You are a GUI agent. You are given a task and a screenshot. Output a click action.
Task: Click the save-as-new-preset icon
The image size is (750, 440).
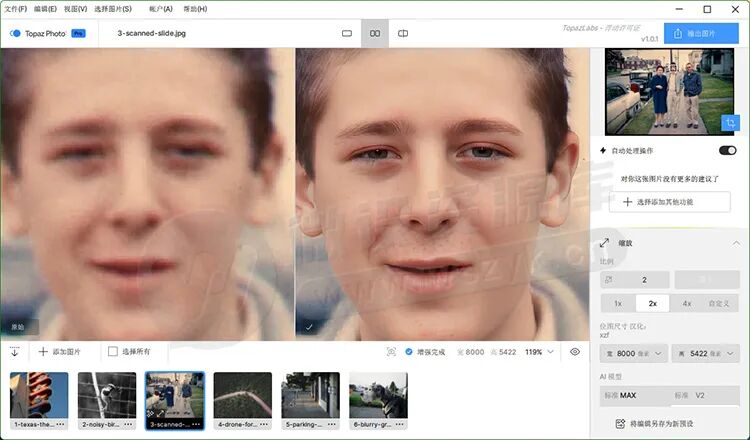620,423
